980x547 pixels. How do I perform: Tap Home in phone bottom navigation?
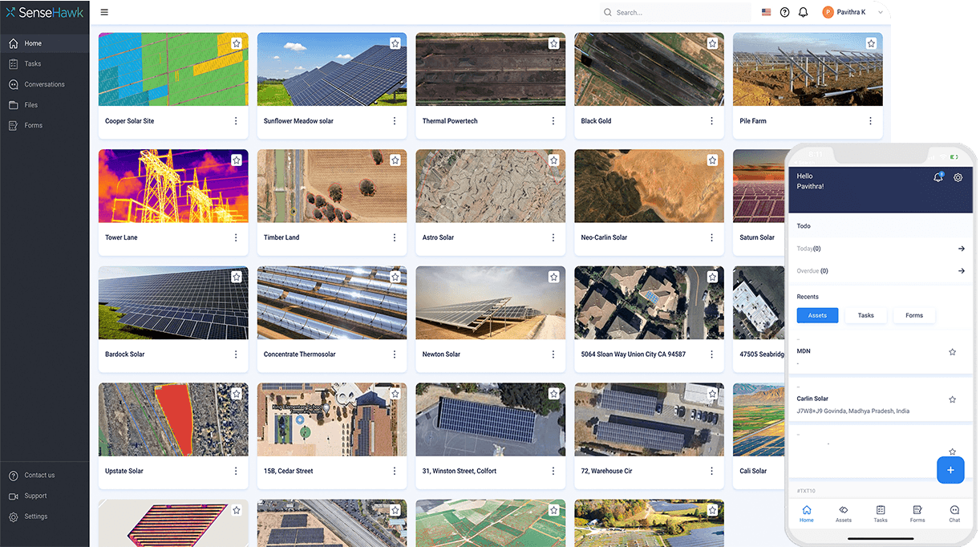pos(807,514)
